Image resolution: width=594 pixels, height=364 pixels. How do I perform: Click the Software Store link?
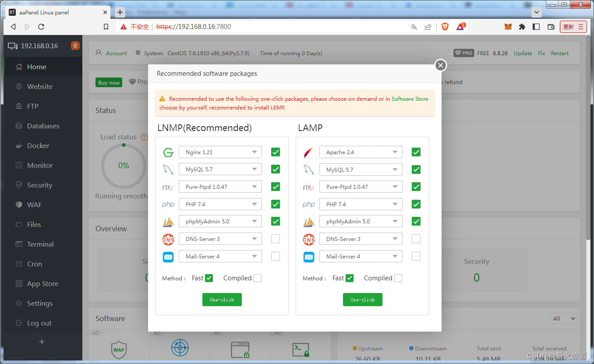pyautogui.click(x=410, y=99)
